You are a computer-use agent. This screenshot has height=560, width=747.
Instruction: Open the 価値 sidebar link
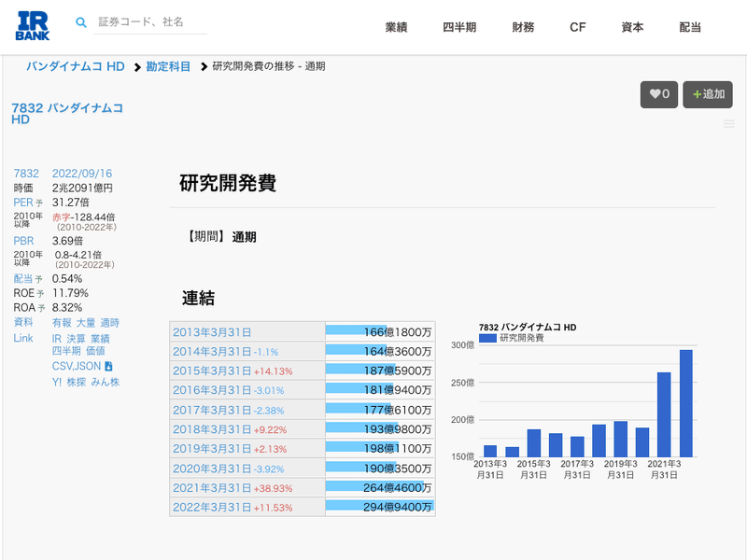[x=96, y=351]
